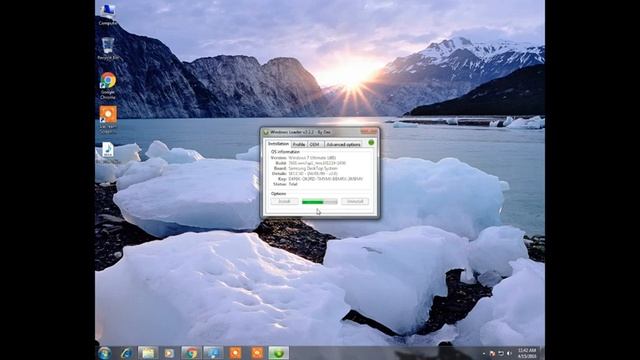This screenshot has width=640, height=360.
Task: Click the Windows Loader title bar icon
Action: tap(266, 132)
